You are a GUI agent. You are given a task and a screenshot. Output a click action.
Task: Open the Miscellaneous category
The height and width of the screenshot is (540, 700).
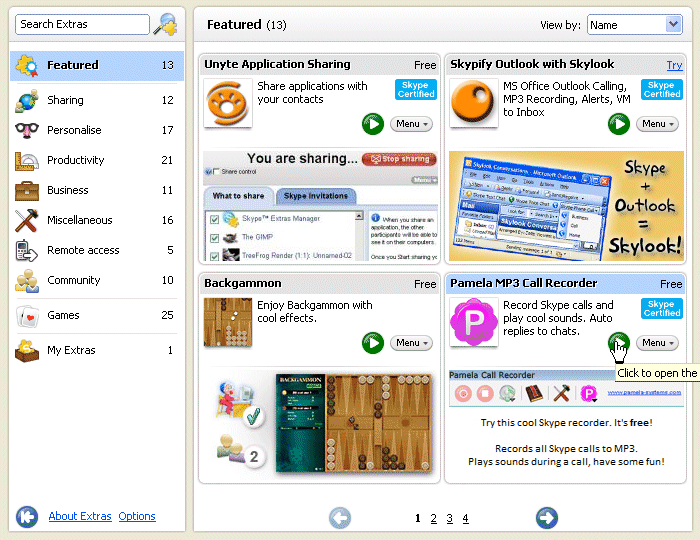pos(97,220)
